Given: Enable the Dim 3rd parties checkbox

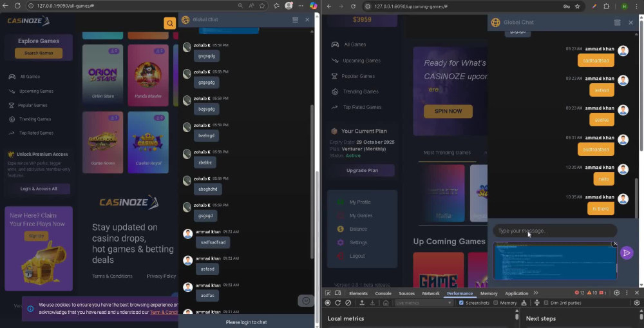Looking at the screenshot, I should pyautogui.click(x=546, y=303).
